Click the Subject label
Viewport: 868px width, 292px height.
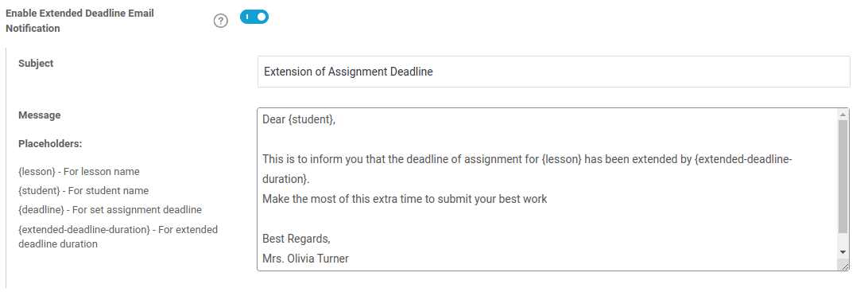pos(36,63)
